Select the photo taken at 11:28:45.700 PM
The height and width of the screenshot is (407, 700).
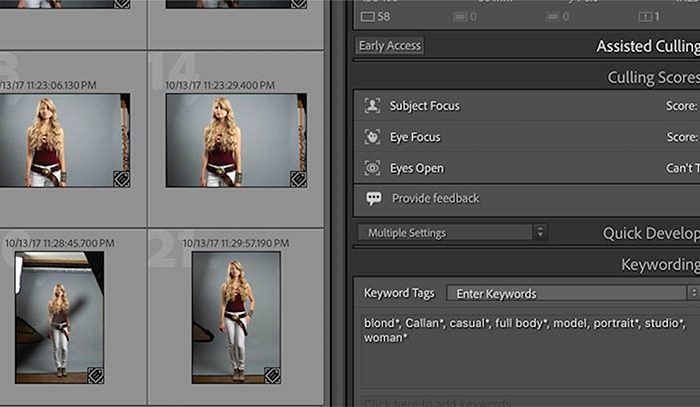[x=58, y=317]
